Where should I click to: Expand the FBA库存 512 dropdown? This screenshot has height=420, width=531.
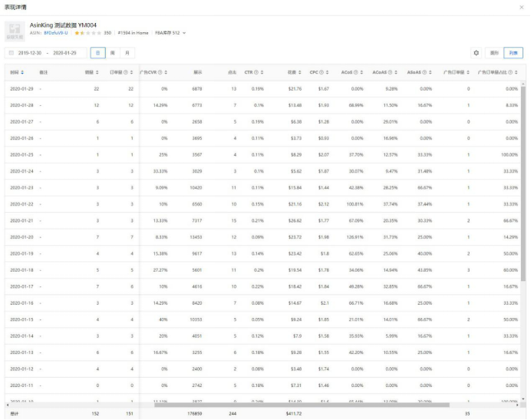[184, 33]
